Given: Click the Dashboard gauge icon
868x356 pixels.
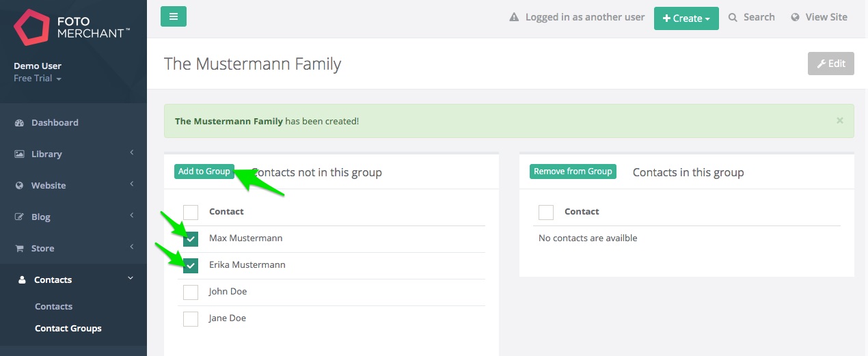Looking at the screenshot, I should [20, 123].
